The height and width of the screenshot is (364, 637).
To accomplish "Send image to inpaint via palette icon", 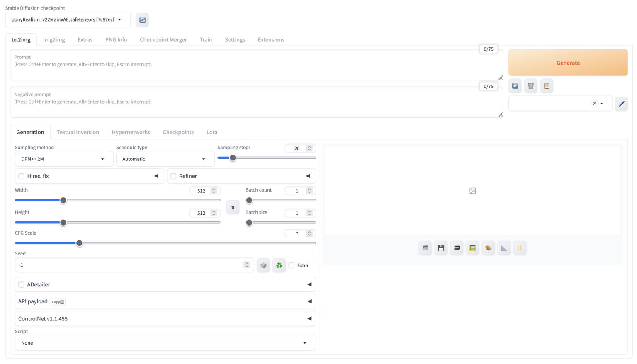I will pyautogui.click(x=488, y=248).
